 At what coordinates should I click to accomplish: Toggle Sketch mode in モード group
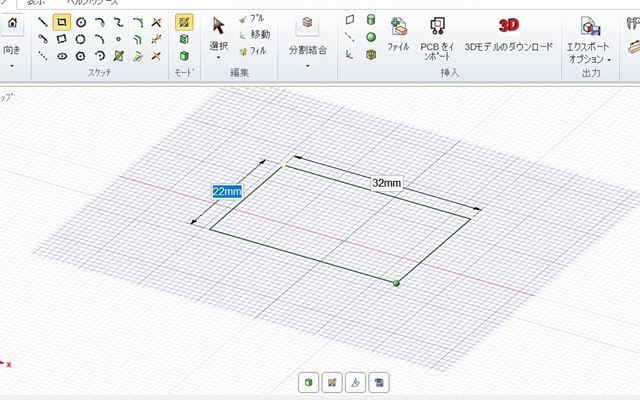tap(184, 22)
